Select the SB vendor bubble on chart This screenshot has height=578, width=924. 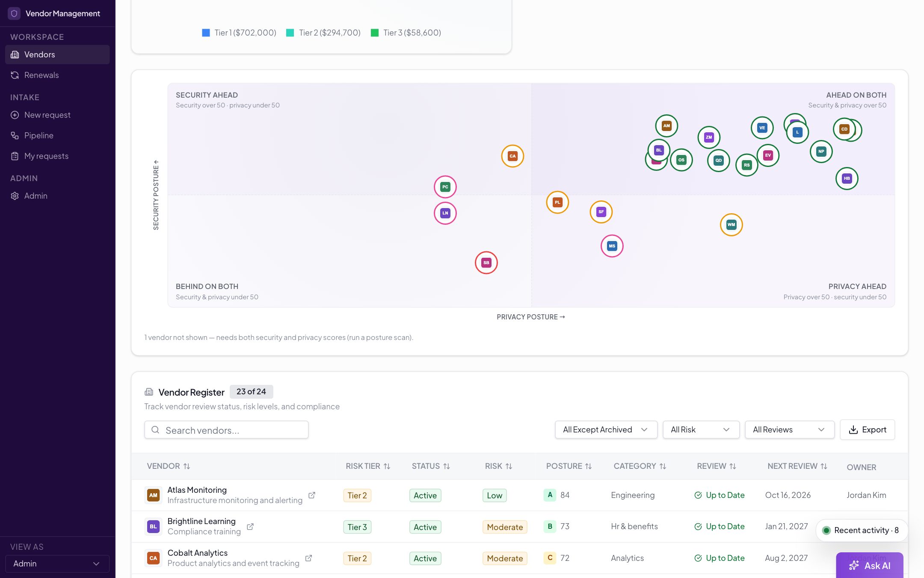486,263
